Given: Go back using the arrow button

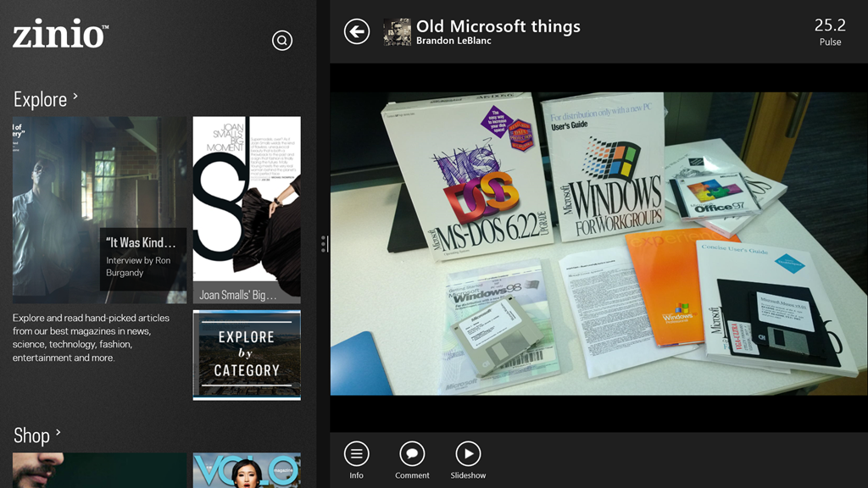Looking at the screenshot, I should [x=357, y=31].
